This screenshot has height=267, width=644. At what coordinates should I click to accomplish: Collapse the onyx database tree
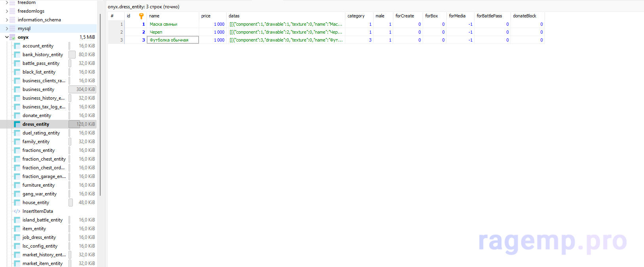pos(7,37)
